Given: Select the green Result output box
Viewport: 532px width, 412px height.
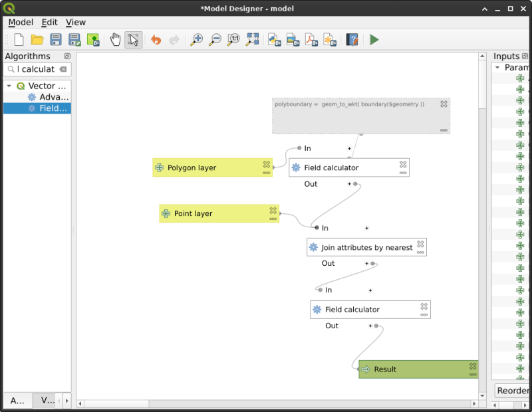Looking at the screenshot, I should 418,369.
